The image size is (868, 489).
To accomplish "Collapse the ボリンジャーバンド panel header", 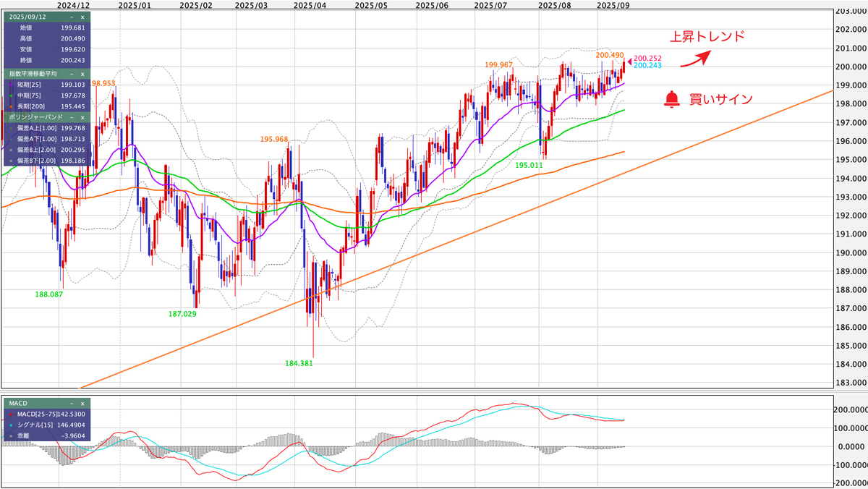I will click(72, 118).
